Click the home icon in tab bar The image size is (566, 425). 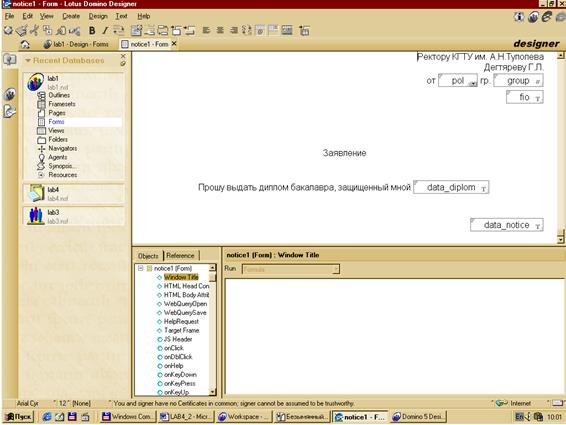point(25,44)
